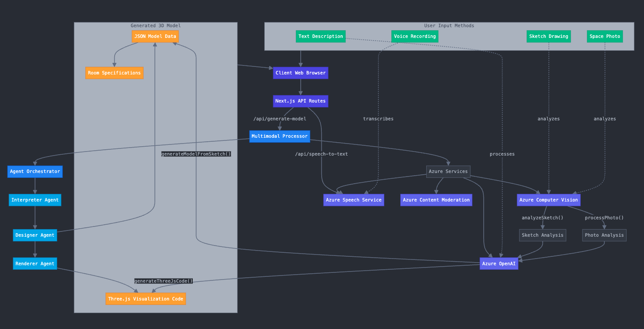Click the Three.js Visualization Code node
644x329 pixels.
coord(145,298)
